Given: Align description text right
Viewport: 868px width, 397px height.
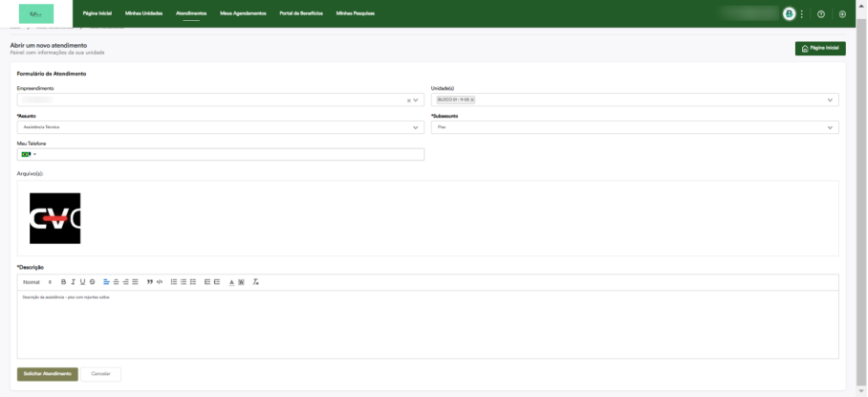Looking at the screenshot, I should click(x=125, y=282).
